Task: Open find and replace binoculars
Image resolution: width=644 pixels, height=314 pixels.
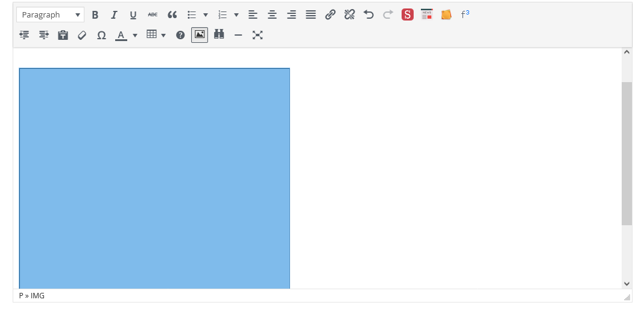Action: tap(219, 35)
